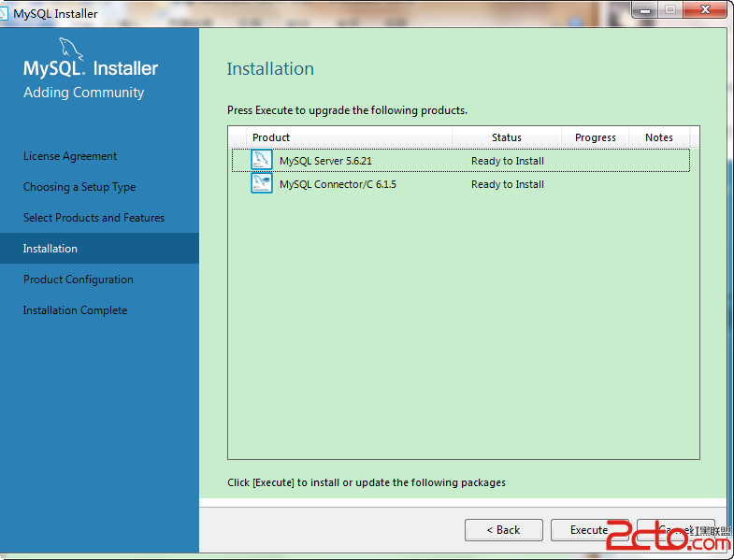Click the Product column header
Viewport: 734px width, 560px height.
click(349, 137)
